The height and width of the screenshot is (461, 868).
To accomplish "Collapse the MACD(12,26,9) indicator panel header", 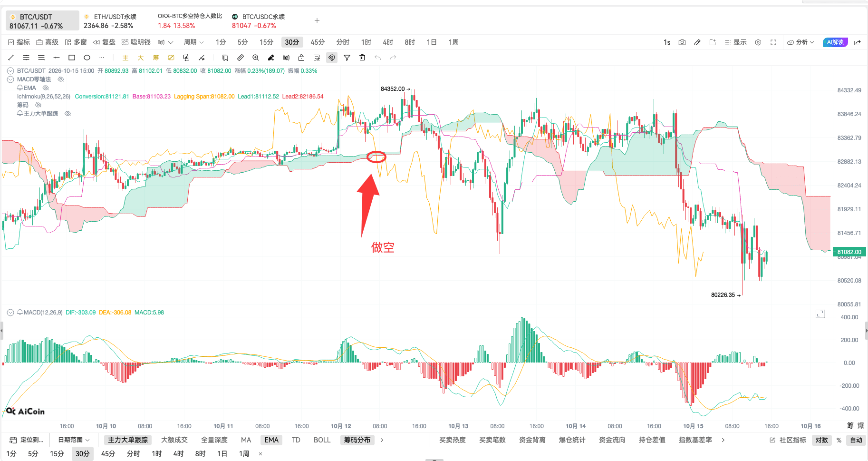I will (10, 313).
